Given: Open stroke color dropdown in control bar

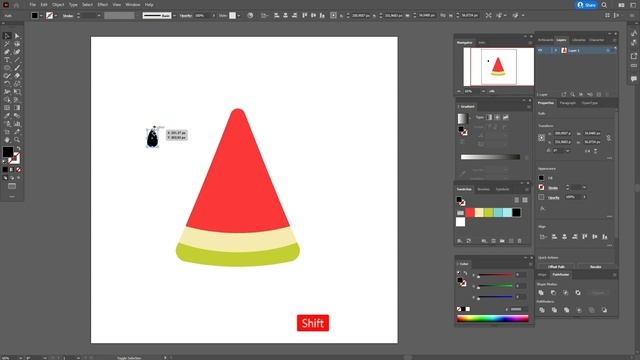Looking at the screenshot, I should (x=56, y=16).
